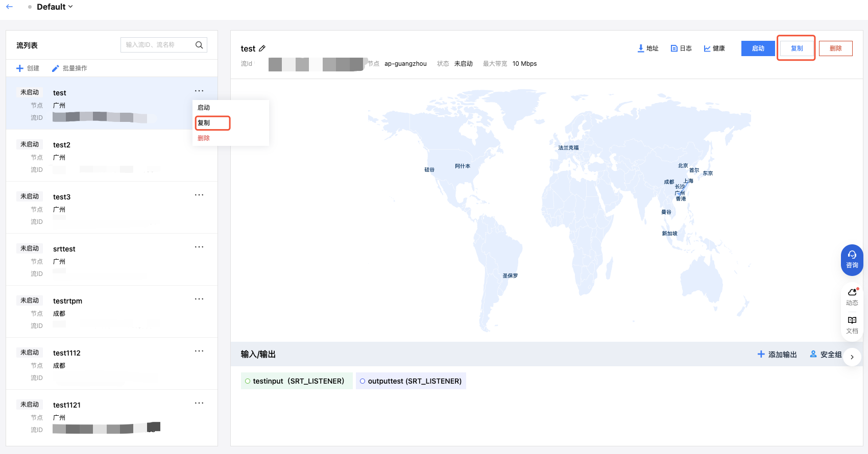
Task: Open batch operations with pencil icon
Action: point(56,68)
